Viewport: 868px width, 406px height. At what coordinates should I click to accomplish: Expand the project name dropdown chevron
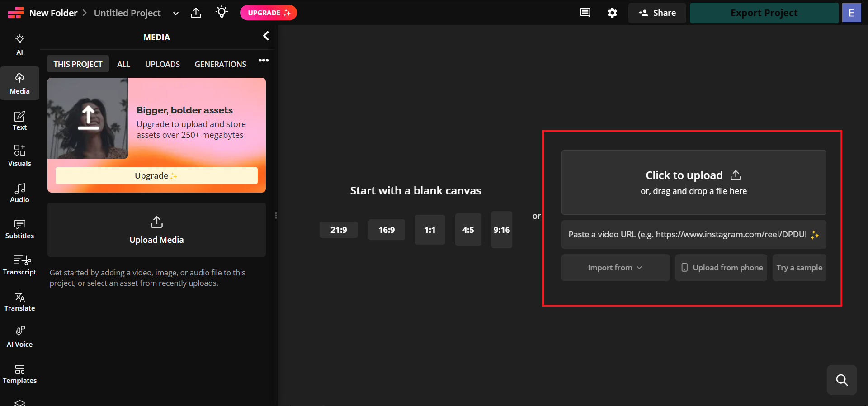(x=176, y=13)
